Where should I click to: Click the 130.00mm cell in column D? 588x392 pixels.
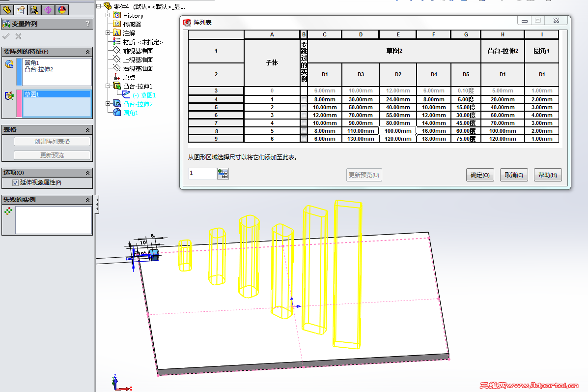361,139
